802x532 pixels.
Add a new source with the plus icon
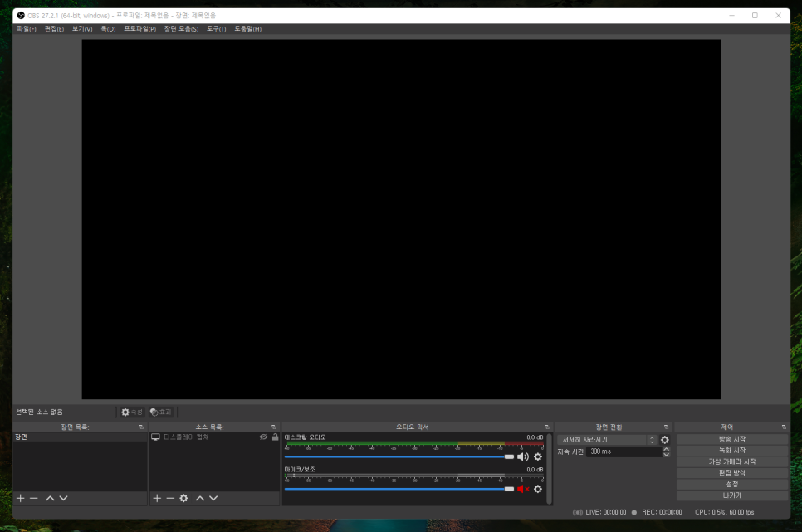(157, 498)
